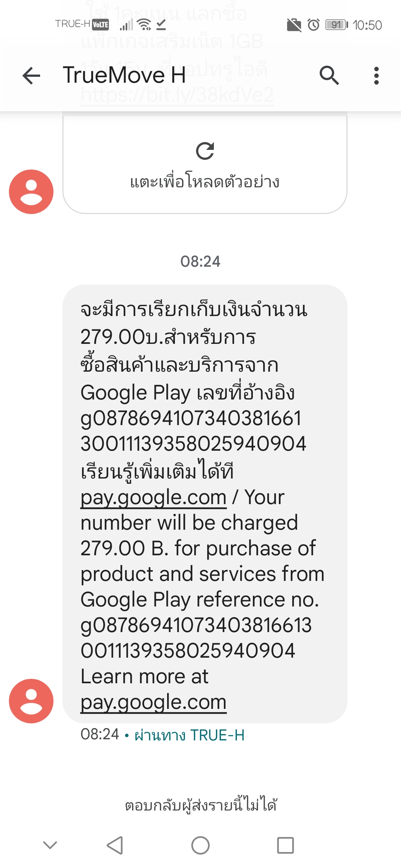Open the three-dot overflow menu
This screenshot has width=401, height=868.
tap(376, 76)
